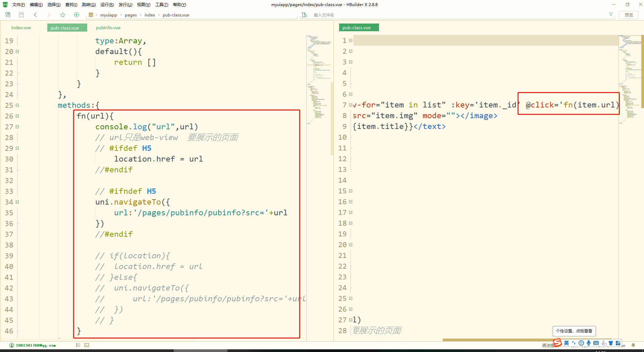Click the pages breadcrumb

tap(131, 15)
